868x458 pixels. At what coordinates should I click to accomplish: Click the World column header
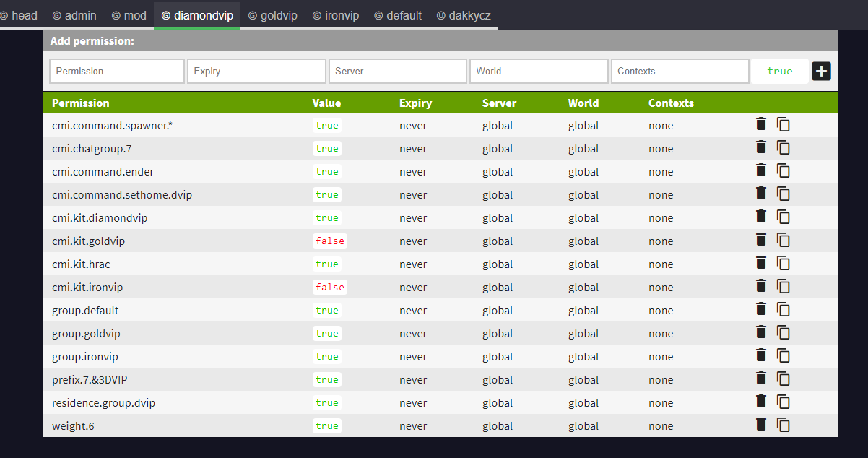(583, 103)
